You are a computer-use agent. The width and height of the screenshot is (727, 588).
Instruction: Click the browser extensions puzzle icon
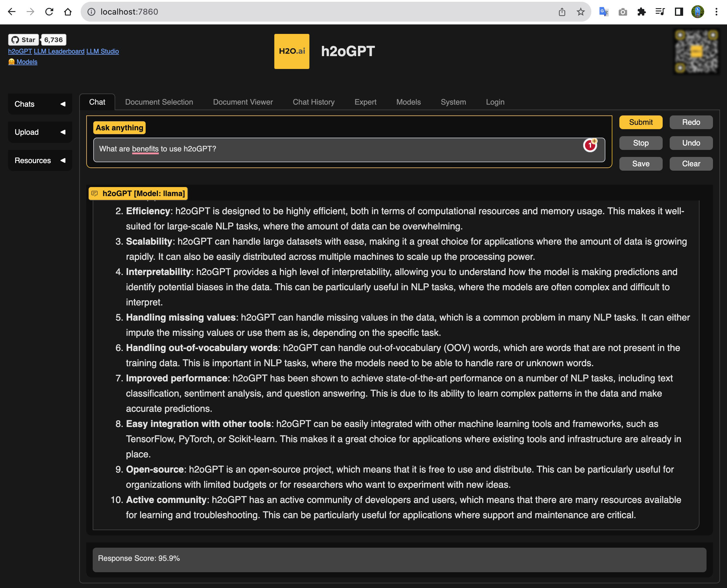click(641, 12)
